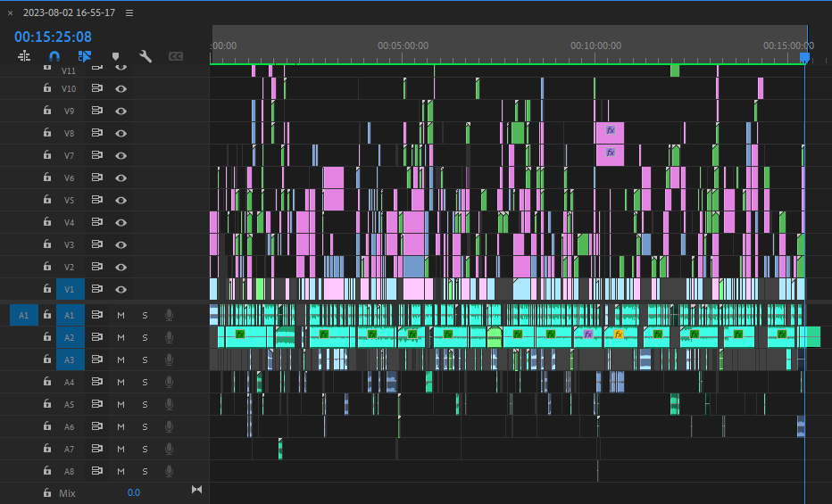The width and height of the screenshot is (832, 504).
Task: Hide track V4 output eye
Action: pyautogui.click(x=121, y=222)
